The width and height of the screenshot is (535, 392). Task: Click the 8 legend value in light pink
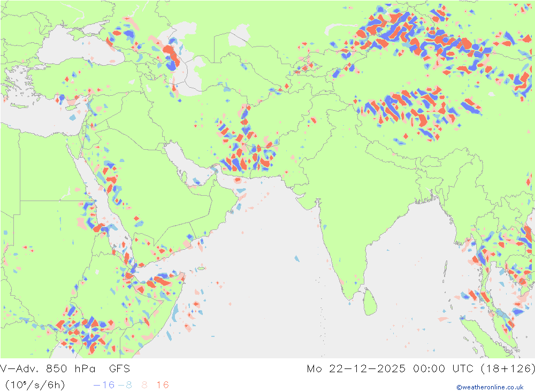(x=144, y=385)
